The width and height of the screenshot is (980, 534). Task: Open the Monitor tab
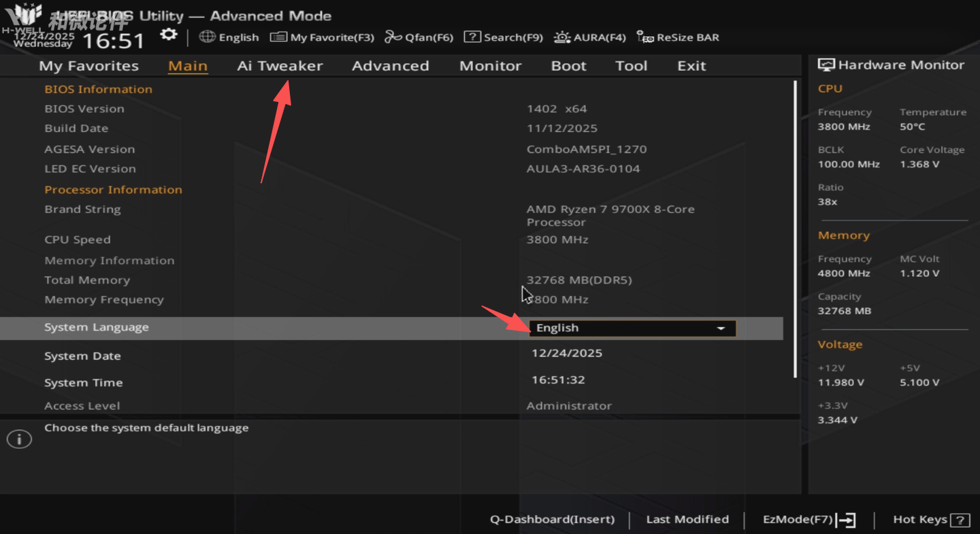tap(490, 66)
